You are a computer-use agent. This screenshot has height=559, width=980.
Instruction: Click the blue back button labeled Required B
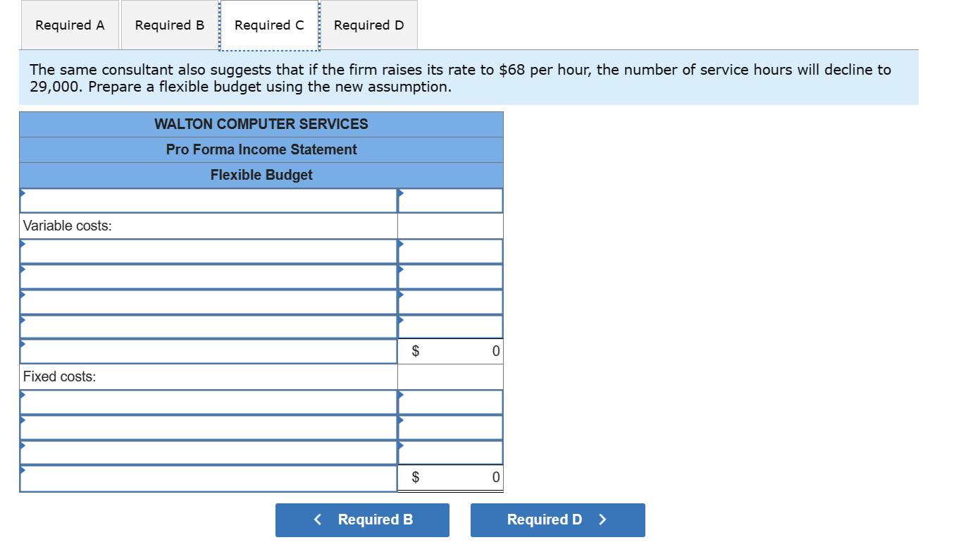(x=362, y=520)
